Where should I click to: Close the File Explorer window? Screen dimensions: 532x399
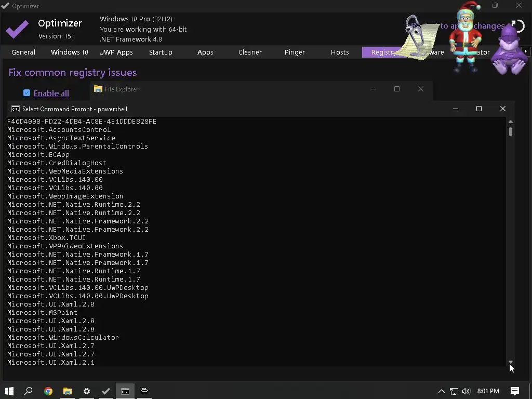pos(421,89)
